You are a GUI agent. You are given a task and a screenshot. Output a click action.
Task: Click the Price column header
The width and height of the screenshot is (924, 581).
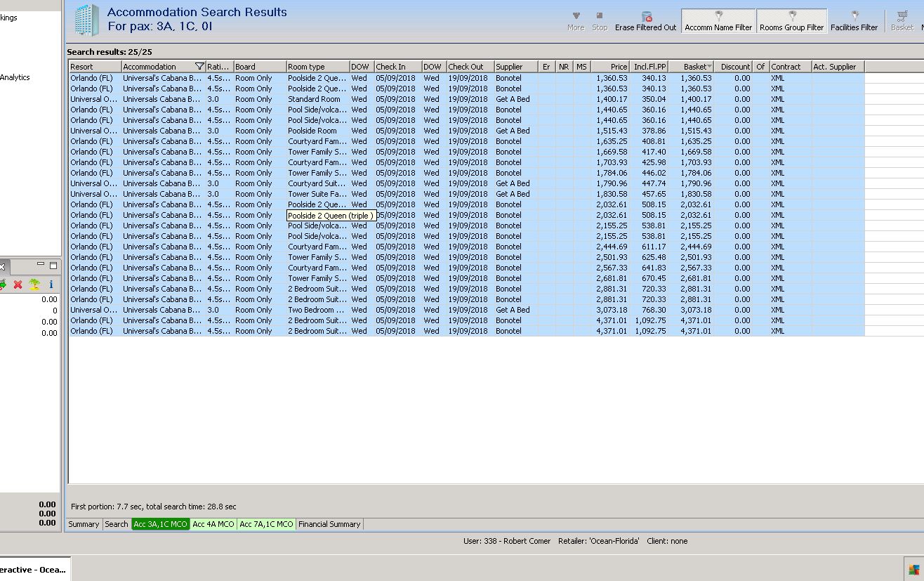tap(610, 67)
